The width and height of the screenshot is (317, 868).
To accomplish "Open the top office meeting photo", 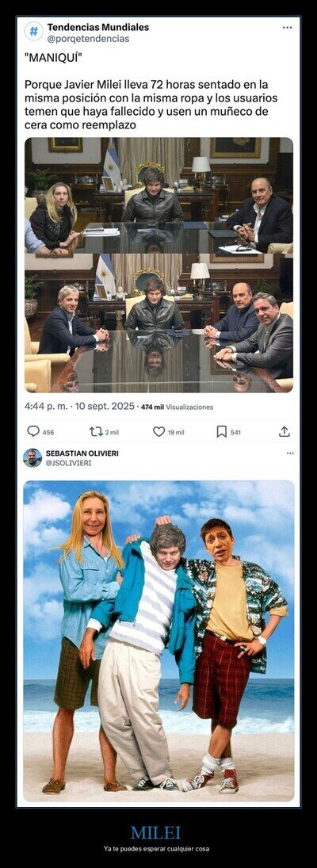I will coord(158,196).
